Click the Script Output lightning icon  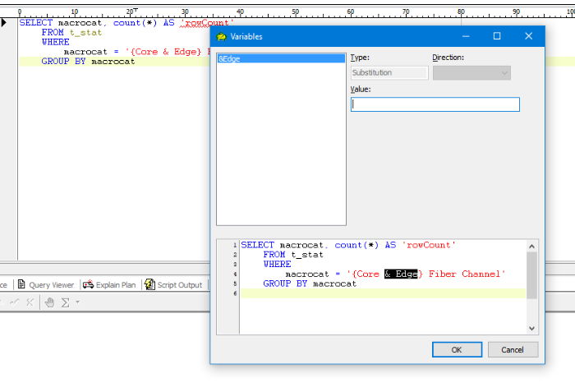(149, 284)
